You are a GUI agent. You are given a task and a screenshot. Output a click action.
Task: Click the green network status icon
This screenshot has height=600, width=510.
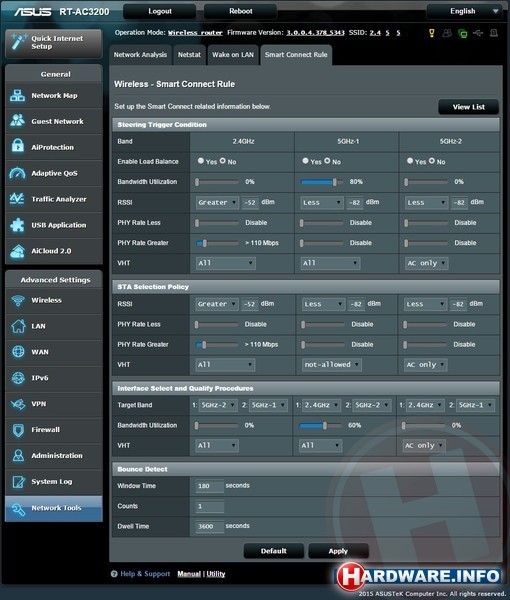tap(463, 34)
